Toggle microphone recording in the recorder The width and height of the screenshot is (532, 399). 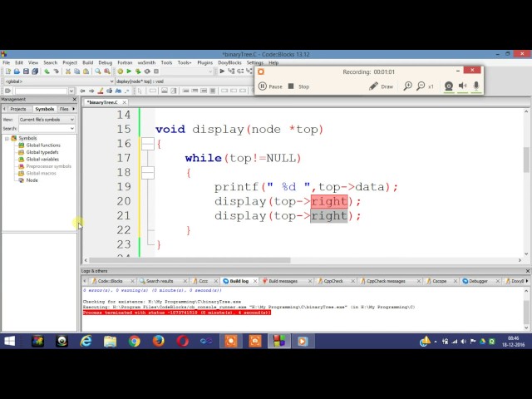point(476,86)
